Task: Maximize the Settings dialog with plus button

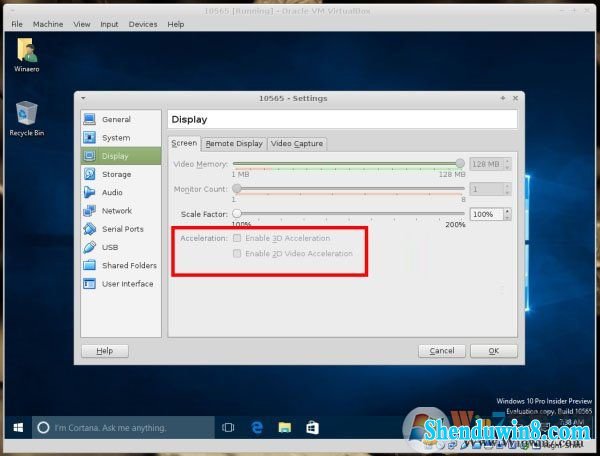Action: point(503,98)
